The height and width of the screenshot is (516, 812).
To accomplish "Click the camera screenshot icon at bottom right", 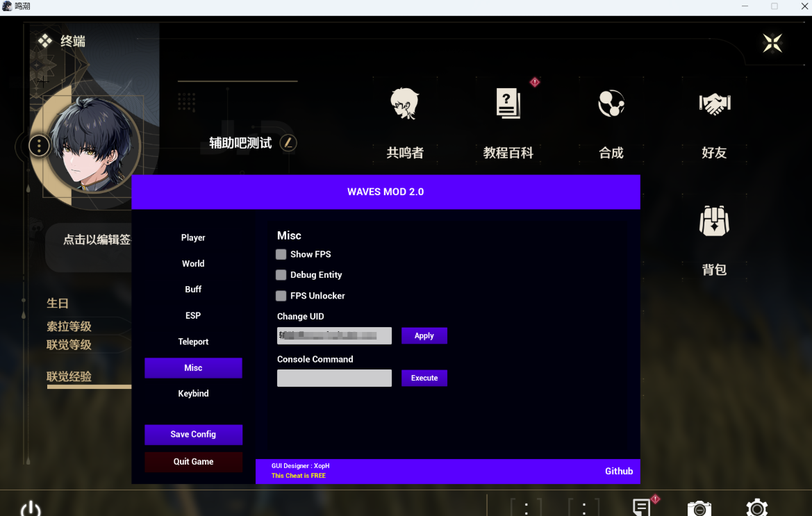I will (699, 508).
